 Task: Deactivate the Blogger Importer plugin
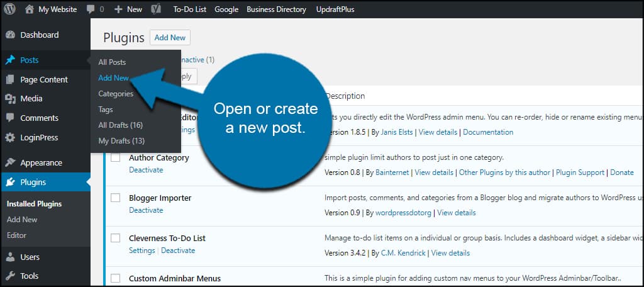click(x=146, y=210)
